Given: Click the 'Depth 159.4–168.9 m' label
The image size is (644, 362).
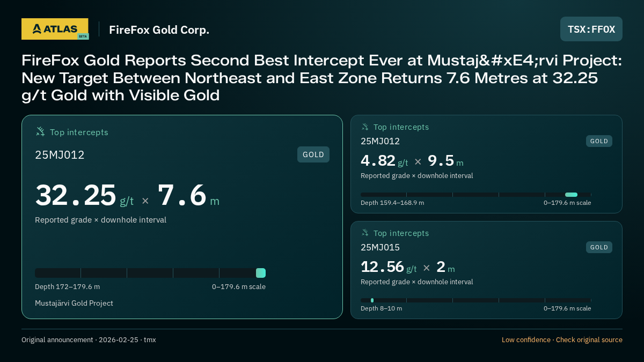Looking at the screenshot, I should 392,203.
